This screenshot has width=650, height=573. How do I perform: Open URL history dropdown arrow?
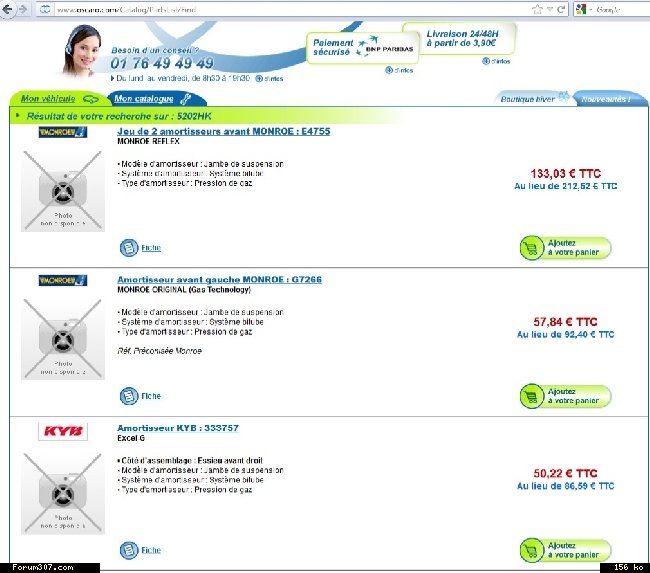(x=550, y=9)
